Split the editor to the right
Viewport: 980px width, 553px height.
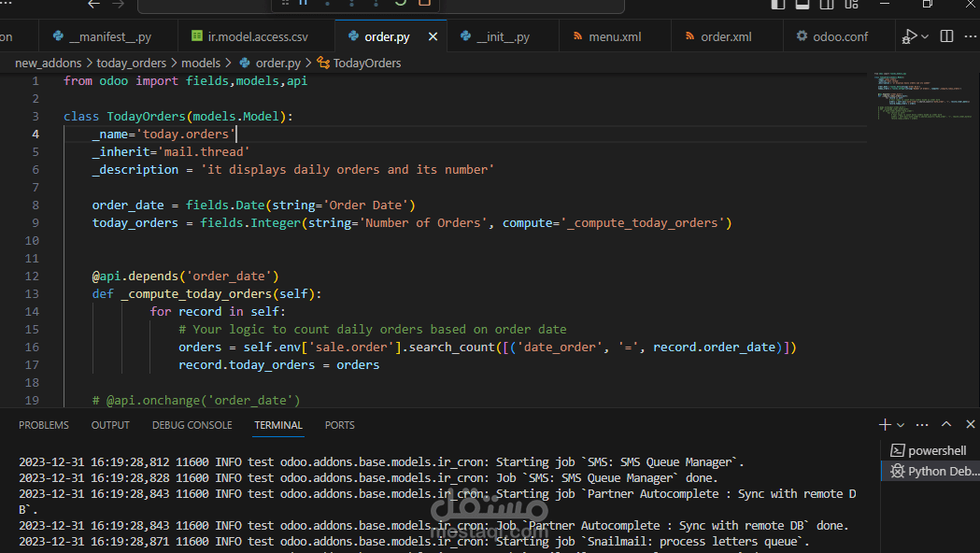(x=946, y=36)
